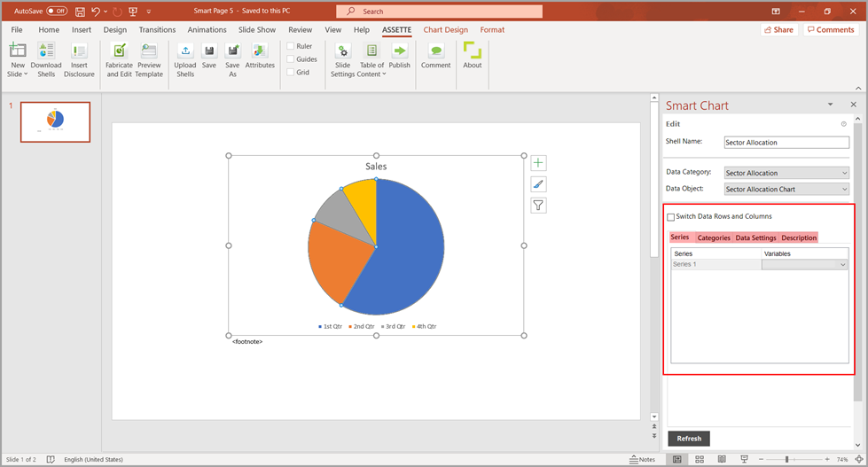868x467 pixels.
Task: Select the Series tab in Smart Chart
Action: click(x=680, y=237)
